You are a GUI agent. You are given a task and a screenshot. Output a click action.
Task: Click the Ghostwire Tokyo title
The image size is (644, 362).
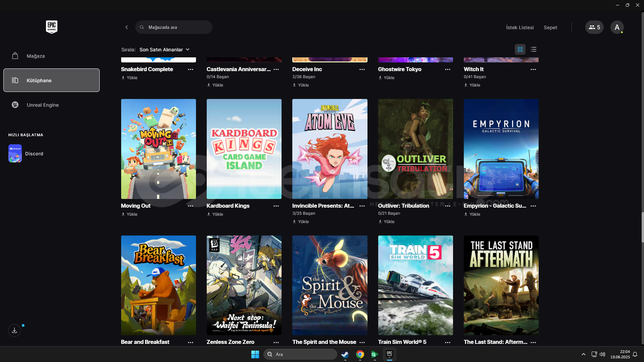point(400,69)
